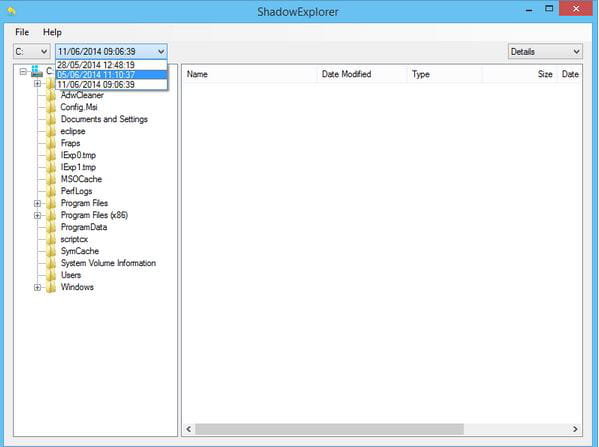Image resolution: width=599 pixels, height=447 pixels.
Task: Expand the first folder under C:
Action: click(x=37, y=83)
